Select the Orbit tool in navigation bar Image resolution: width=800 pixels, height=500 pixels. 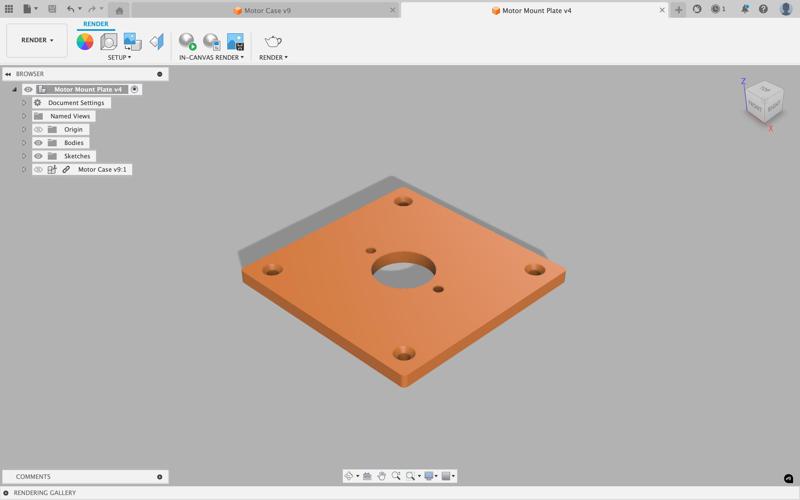tap(349, 476)
